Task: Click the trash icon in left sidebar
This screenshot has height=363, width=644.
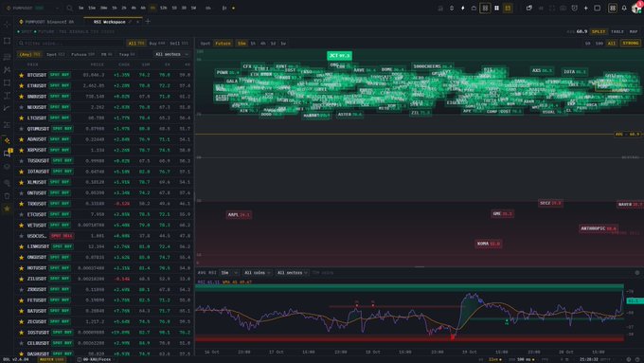Action: pyautogui.click(x=7, y=195)
